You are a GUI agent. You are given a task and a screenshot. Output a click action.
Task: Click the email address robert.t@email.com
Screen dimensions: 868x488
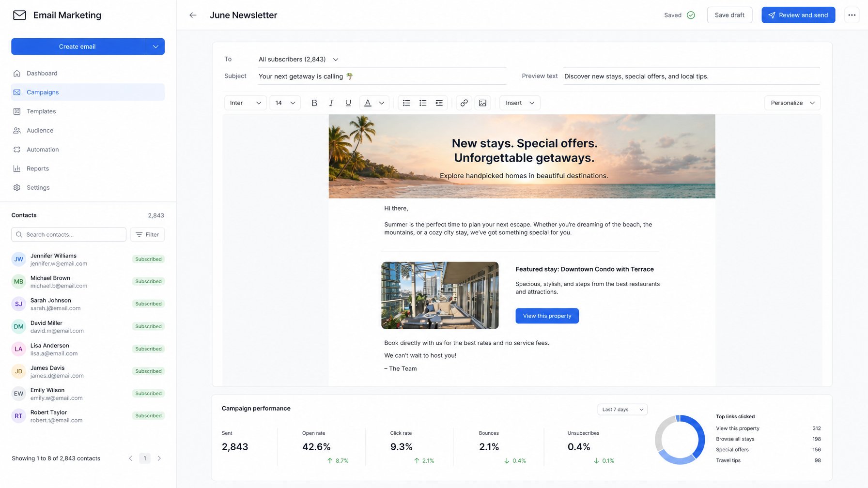[56, 420]
